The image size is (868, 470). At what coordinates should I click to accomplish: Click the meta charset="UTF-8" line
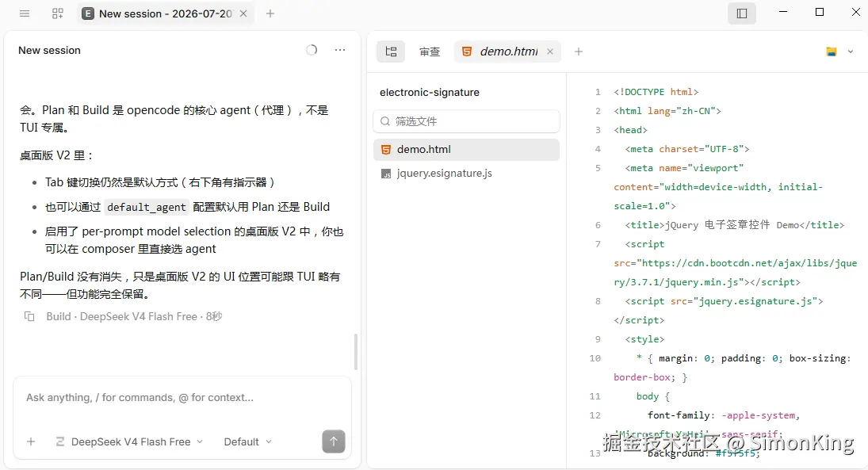687,149
